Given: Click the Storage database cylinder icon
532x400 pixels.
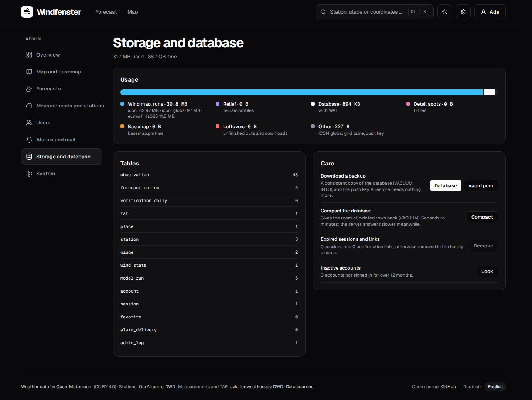Looking at the screenshot, I should [29, 157].
